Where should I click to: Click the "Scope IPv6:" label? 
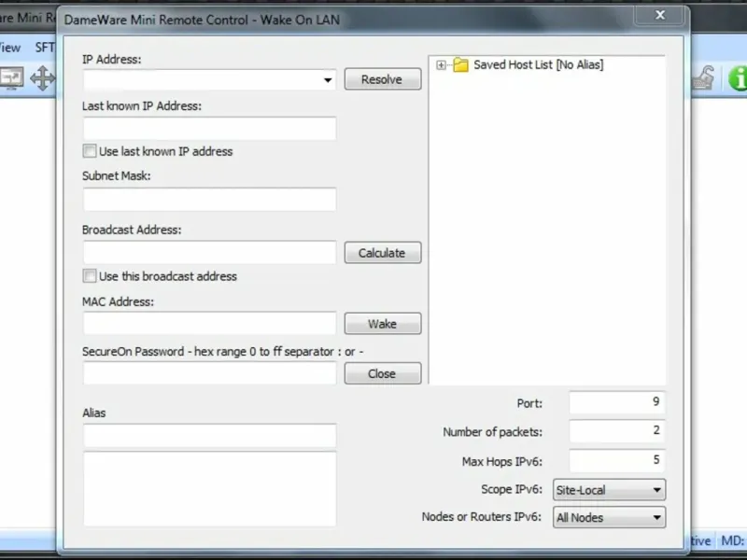pyautogui.click(x=512, y=489)
